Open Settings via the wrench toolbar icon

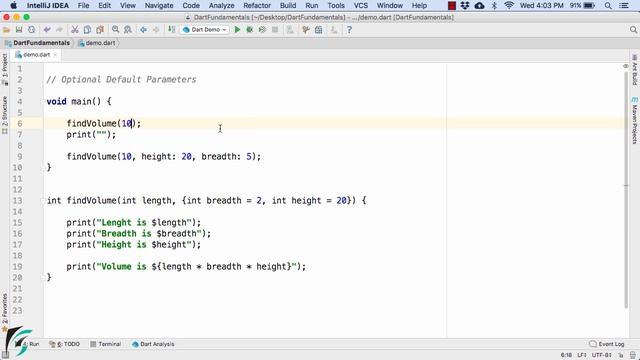coord(306,30)
